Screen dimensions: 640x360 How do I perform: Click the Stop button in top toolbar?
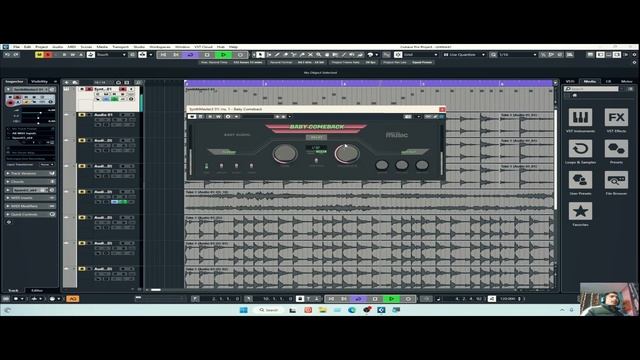click(207, 55)
